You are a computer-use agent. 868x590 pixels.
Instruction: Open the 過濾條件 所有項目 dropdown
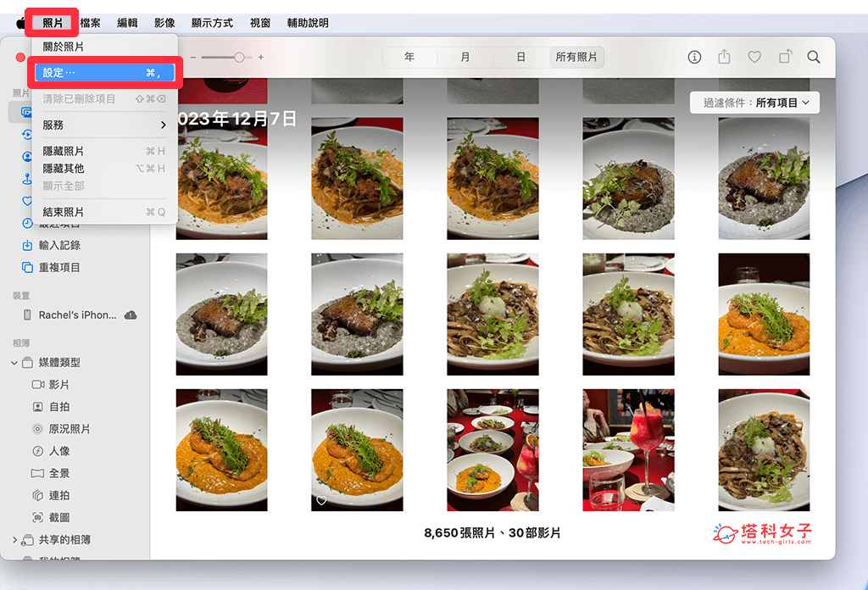click(754, 103)
